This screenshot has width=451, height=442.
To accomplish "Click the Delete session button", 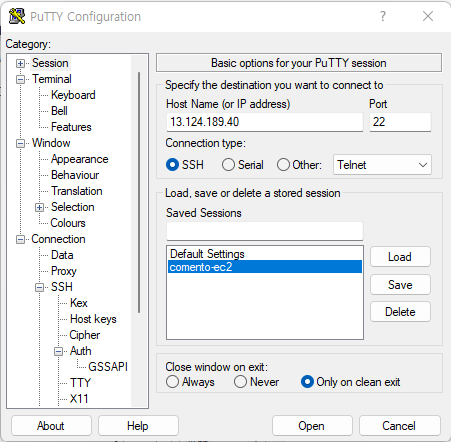I will [400, 312].
